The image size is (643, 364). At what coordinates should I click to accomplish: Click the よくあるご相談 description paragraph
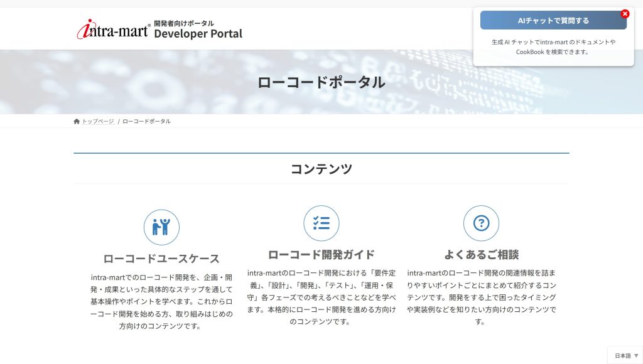pos(481,297)
